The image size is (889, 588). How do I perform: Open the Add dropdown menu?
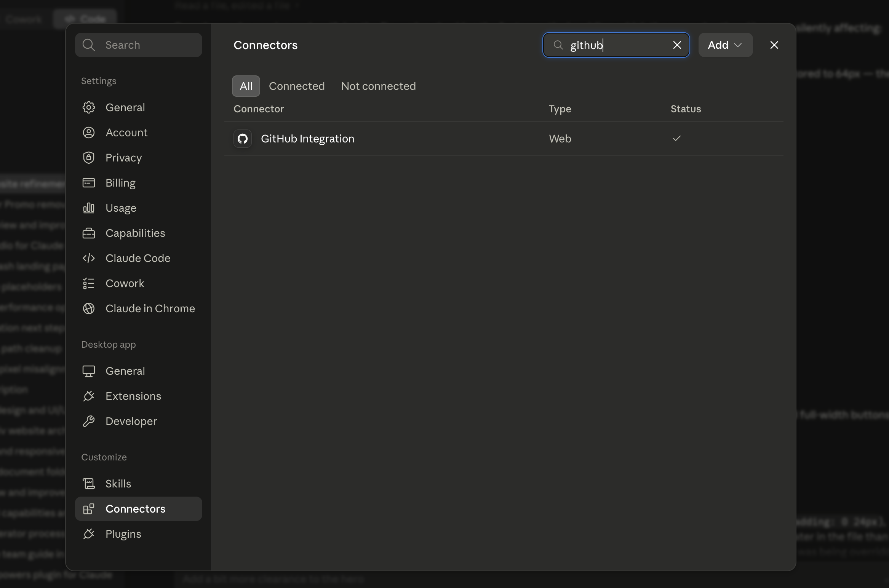pos(725,45)
